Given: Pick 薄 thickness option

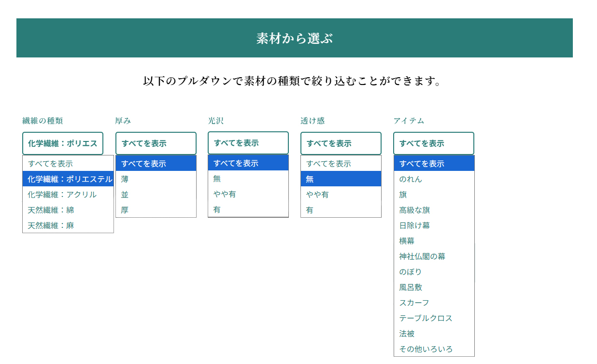Looking at the screenshot, I should click(156, 179).
